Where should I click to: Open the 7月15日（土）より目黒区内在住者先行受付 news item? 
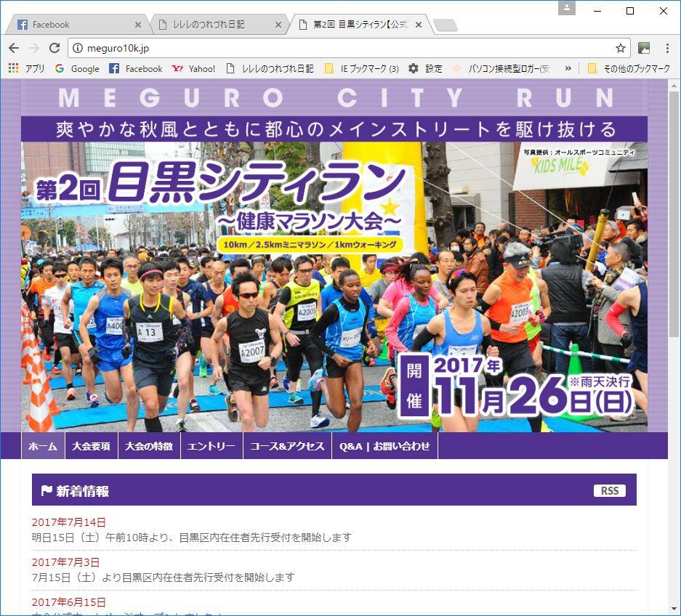164,577
